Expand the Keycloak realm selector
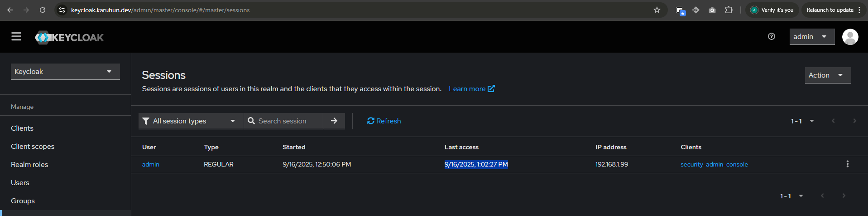The image size is (868, 216). point(65,72)
